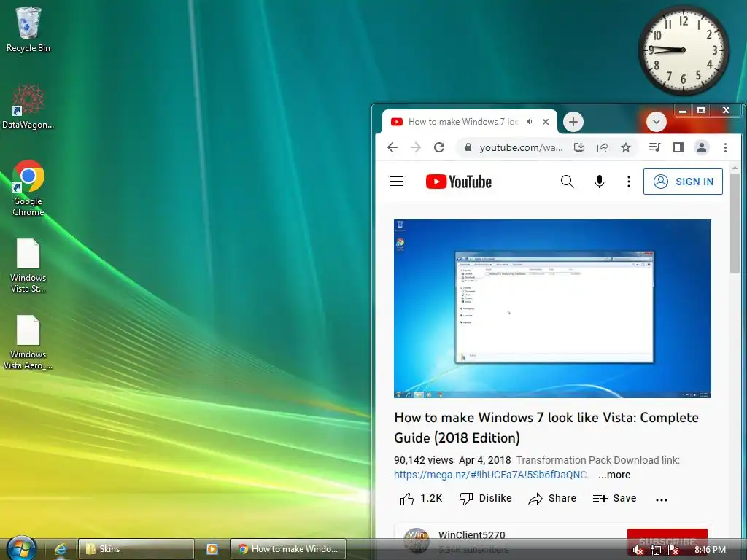Launch Internet Explorer from the taskbar
Viewport: 747px width, 560px height.
pyautogui.click(x=61, y=549)
